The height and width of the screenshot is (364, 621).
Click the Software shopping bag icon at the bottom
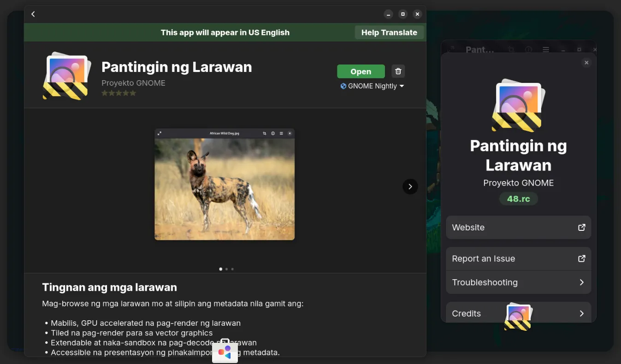point(225,351)
